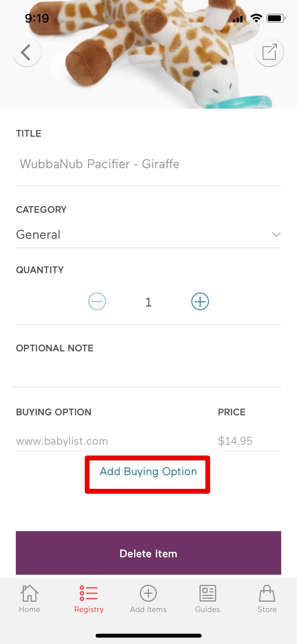Click Add Buying Option link
The image size is (297, 644).
(148, 472)
